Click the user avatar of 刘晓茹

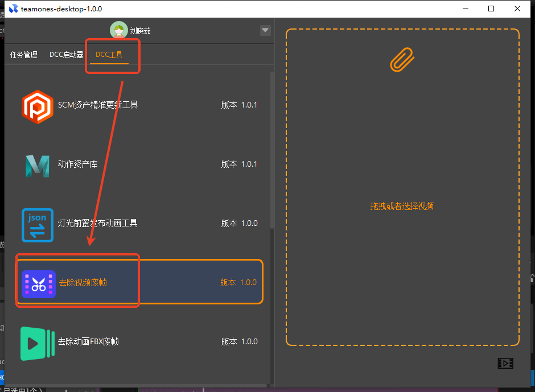[119, 31]
